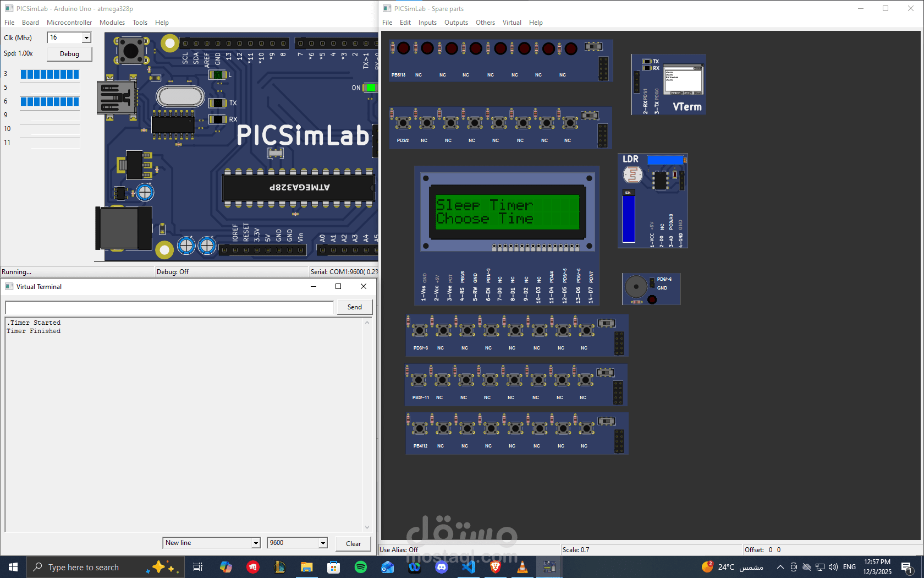Open File menu in Spare parts window
The width and height of the screenshot is (924, 578).
387,23
